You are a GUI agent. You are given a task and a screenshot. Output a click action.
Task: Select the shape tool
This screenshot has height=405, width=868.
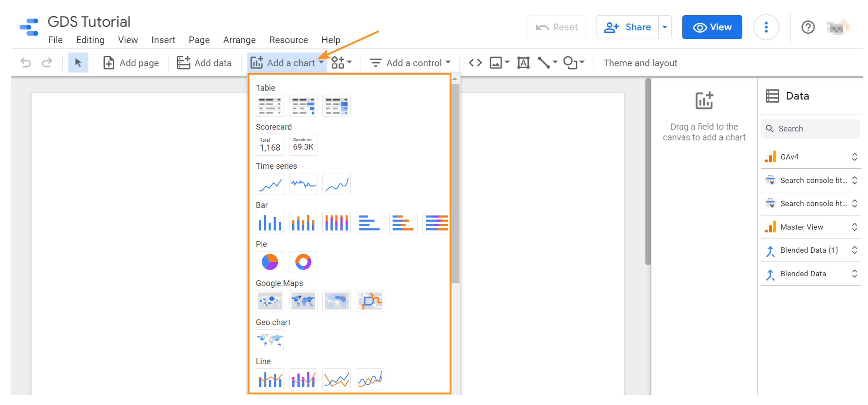point(570,63)
